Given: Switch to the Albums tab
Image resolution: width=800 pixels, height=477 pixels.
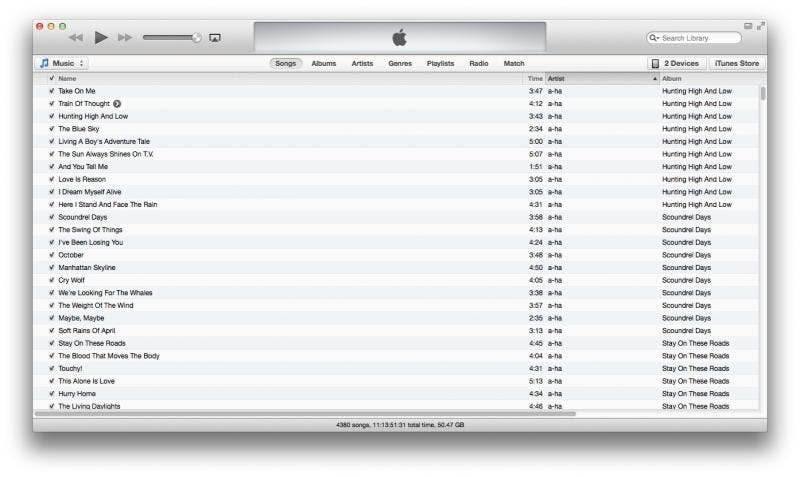Looking at the screenshot, I should [323, 63].
